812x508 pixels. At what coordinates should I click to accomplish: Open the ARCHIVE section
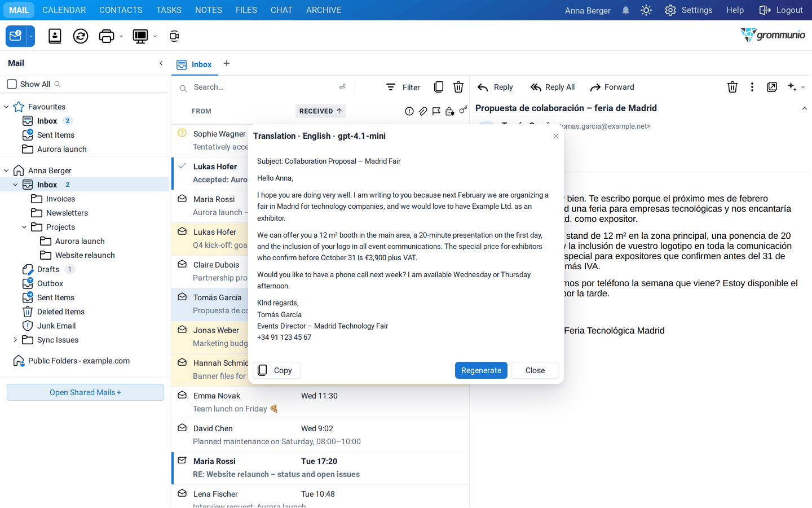point(324,10)
